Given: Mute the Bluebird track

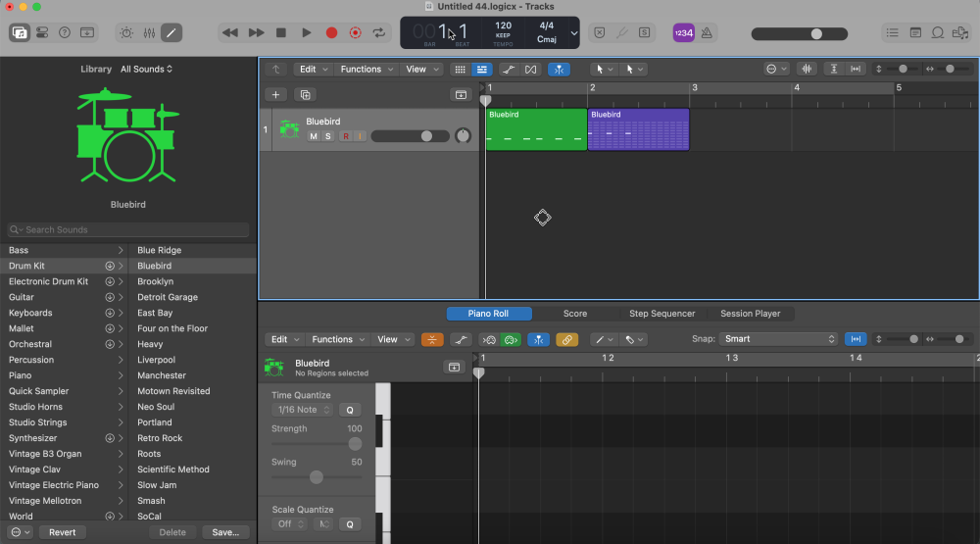Looking at the screenshot, I should [x=314, y=136].
